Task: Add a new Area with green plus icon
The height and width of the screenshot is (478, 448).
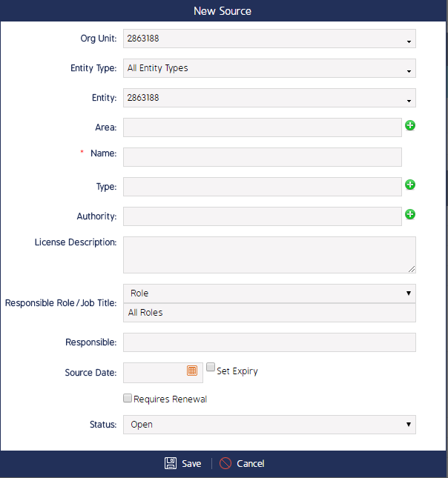Action: [410, 125]
